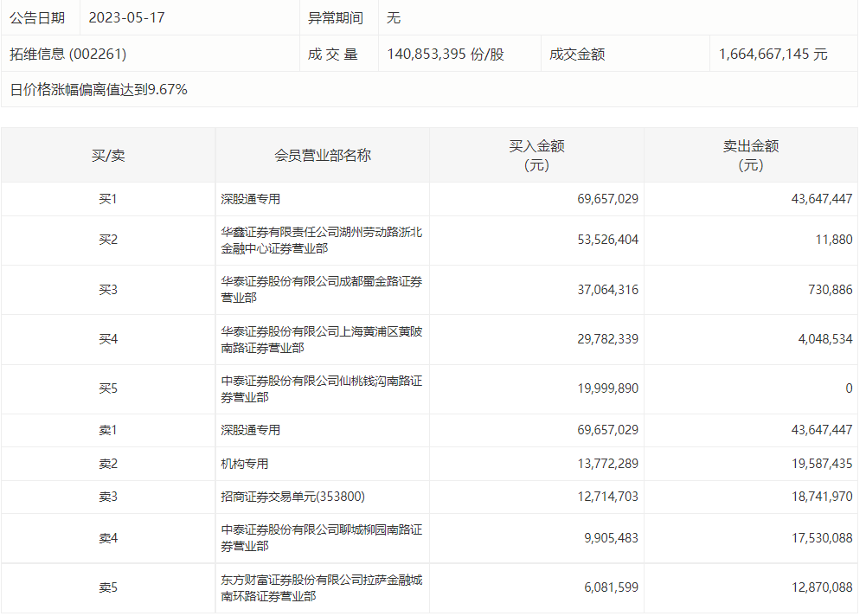
Task: Select sell amount 730,886
Action: click(x=831, y=290)
